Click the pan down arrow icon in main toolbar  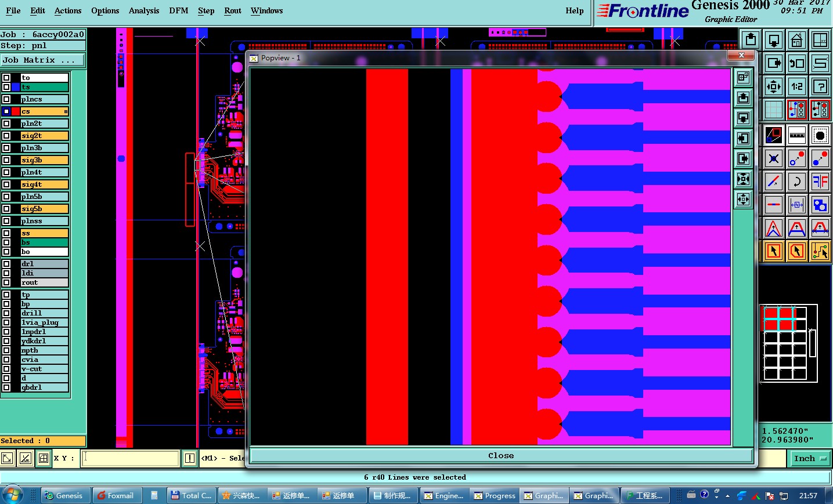click(x=774, y=40)
